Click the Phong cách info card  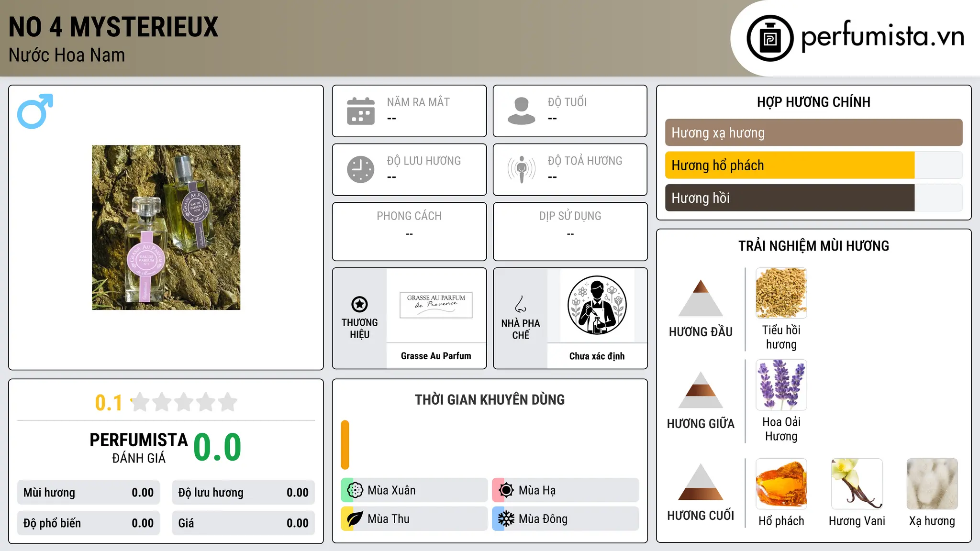(x=409, y=231)
